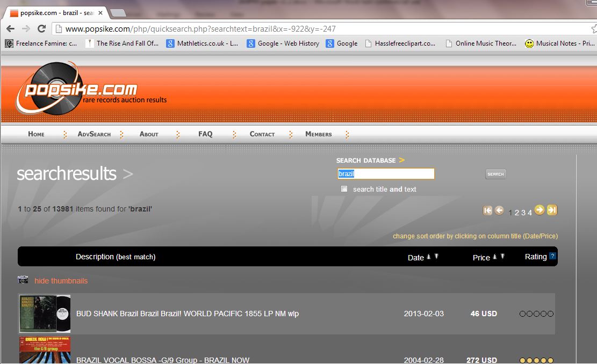Viewport: 597px width, 364px height.
Task: Open the Bud Shank album thumbnail
Action: (x=45, y=314)
